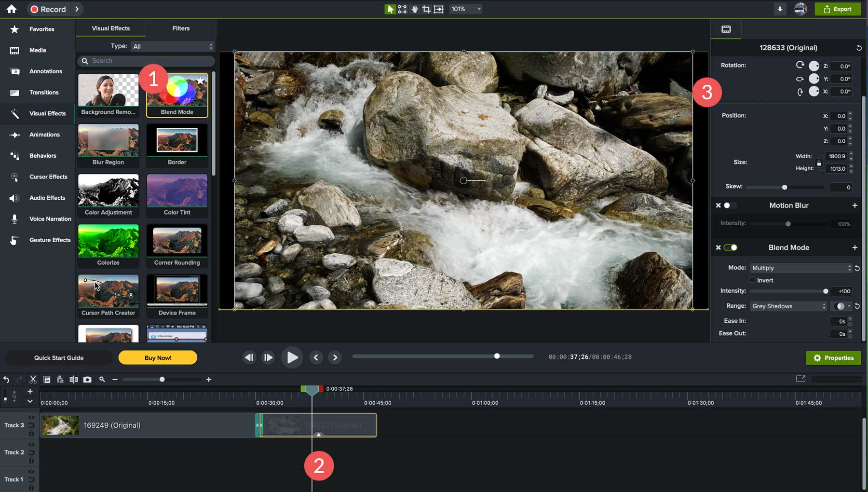Enable the Motion Blur toggle

click(x=728, y=205)
